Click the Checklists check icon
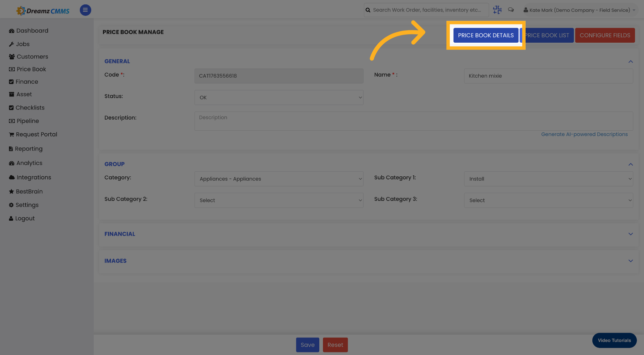The image size is (644, 355). click(x=11, y=108)
